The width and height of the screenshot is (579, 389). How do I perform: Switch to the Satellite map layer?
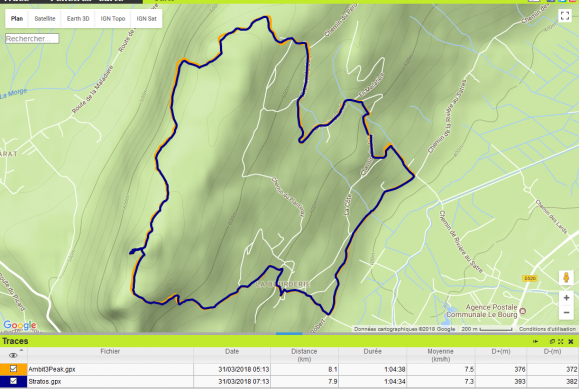tap(45, 18)
